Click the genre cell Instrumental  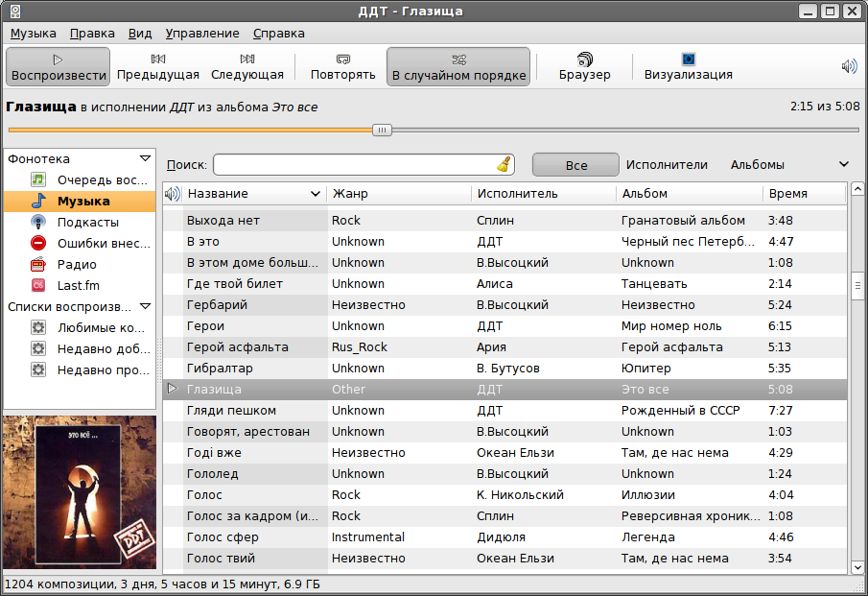click(x=368, y=537)
